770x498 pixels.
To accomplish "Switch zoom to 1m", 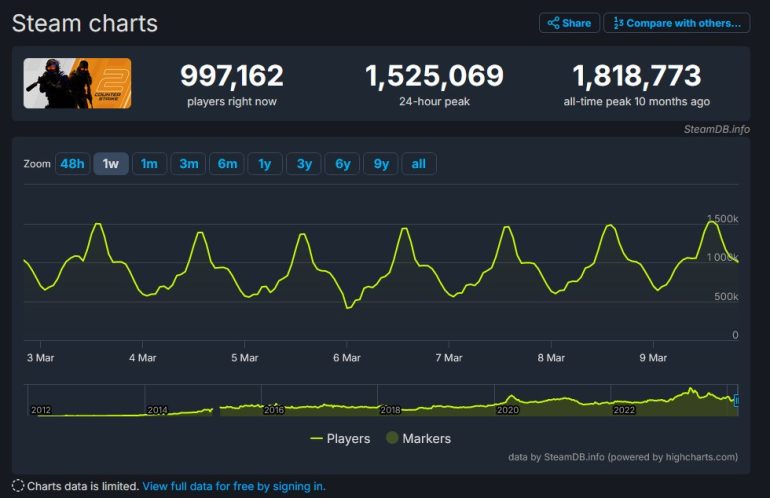I will tap(148, 164).
